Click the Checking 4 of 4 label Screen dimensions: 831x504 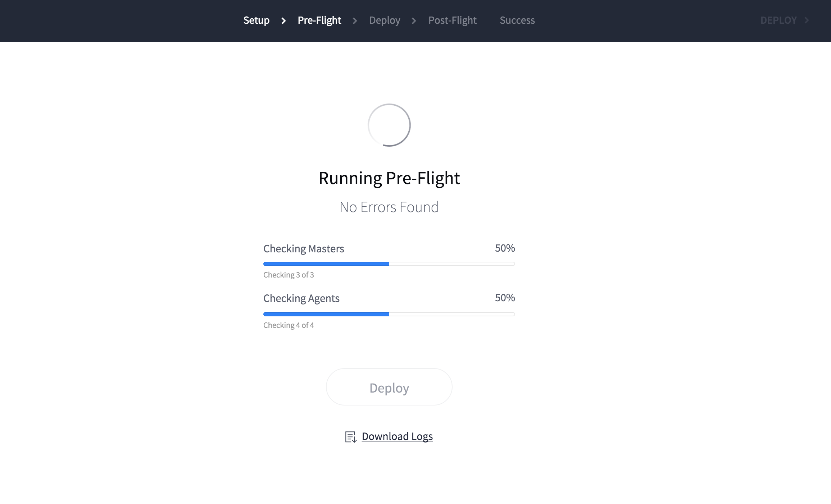pos(289,325)
